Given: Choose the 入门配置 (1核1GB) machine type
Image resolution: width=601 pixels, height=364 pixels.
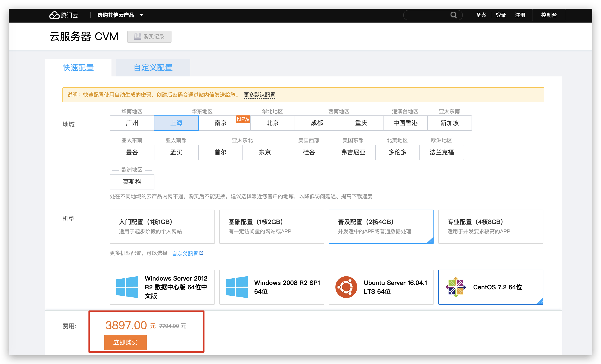Looking at the screenshot, I should [x=162, y=226].
